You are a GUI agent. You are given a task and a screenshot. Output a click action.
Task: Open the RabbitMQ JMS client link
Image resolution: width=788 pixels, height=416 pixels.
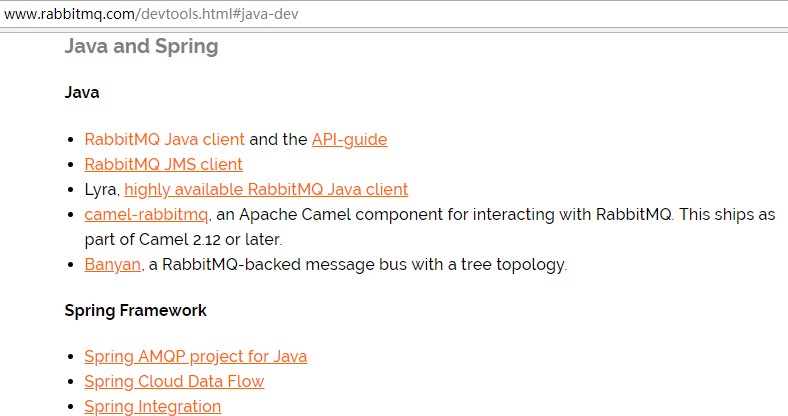coord(163,164)
